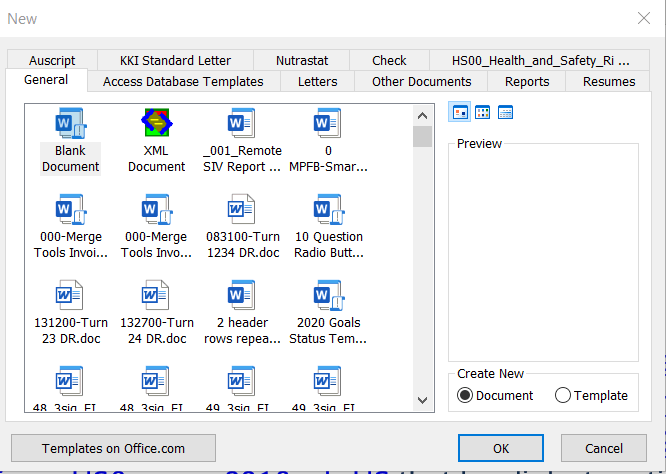
Task: Open the Access Database Templates tab
Action: click(x=183, y=82)
